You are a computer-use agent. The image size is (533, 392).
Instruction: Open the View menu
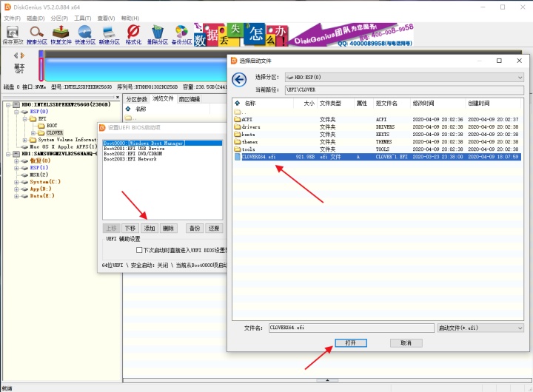(107, 18)
